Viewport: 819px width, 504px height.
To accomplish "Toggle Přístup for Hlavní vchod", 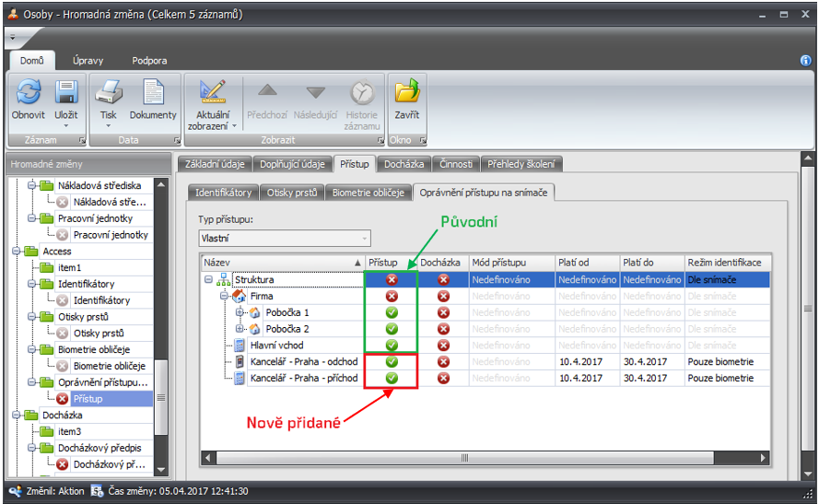I will (392, 346).
